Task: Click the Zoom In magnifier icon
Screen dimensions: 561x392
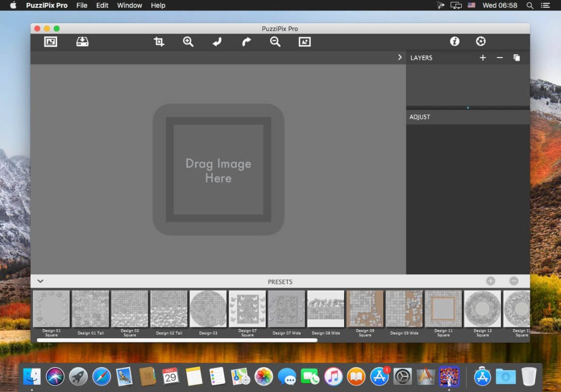Action: (x=188, y=41)
